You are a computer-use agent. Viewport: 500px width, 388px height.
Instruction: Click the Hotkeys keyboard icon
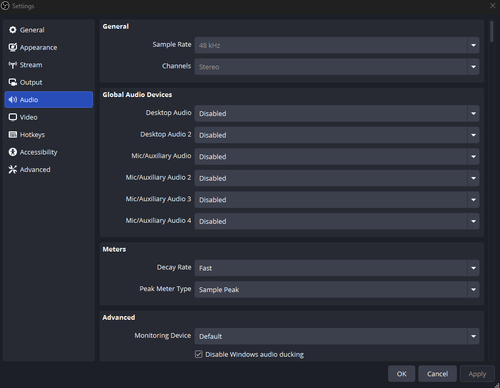coord(13,135)
